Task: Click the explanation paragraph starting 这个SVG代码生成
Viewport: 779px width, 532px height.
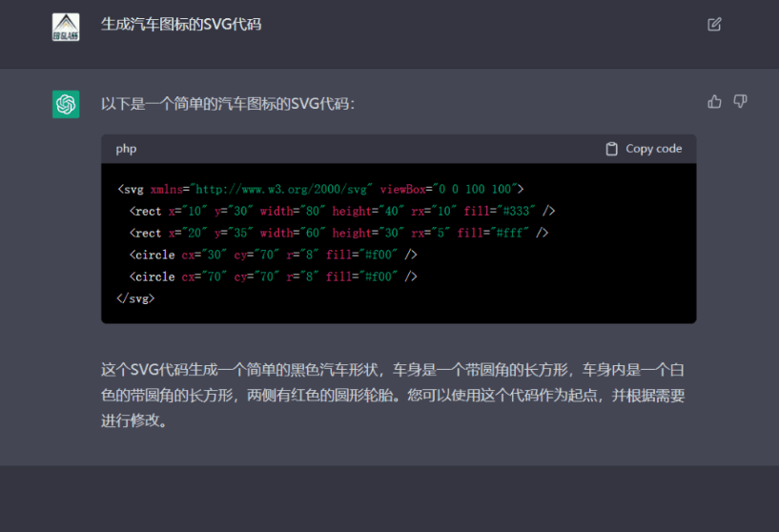Action: (x=393, y=395)
